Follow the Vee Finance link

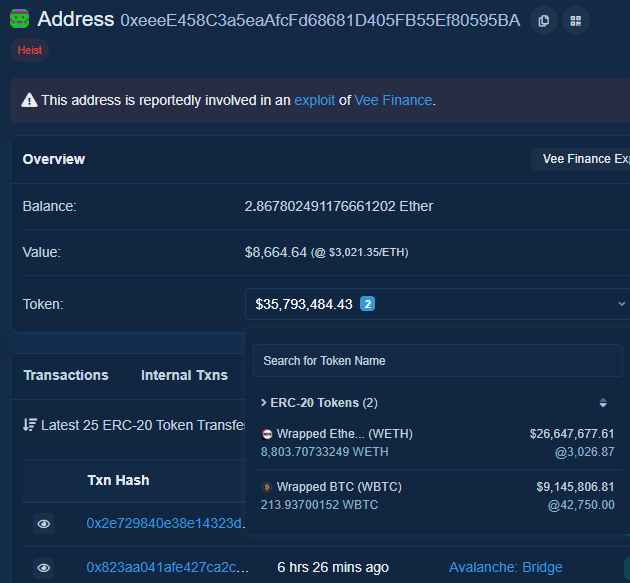click(393, 100)
